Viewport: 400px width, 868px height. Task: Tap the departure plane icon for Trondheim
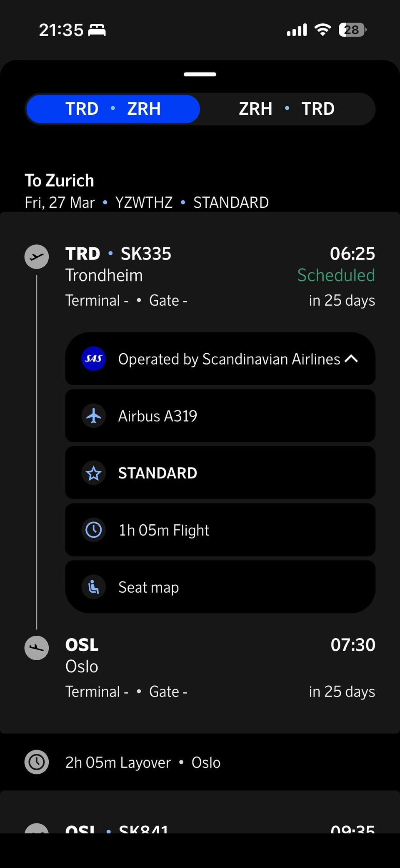pos(37,257)
